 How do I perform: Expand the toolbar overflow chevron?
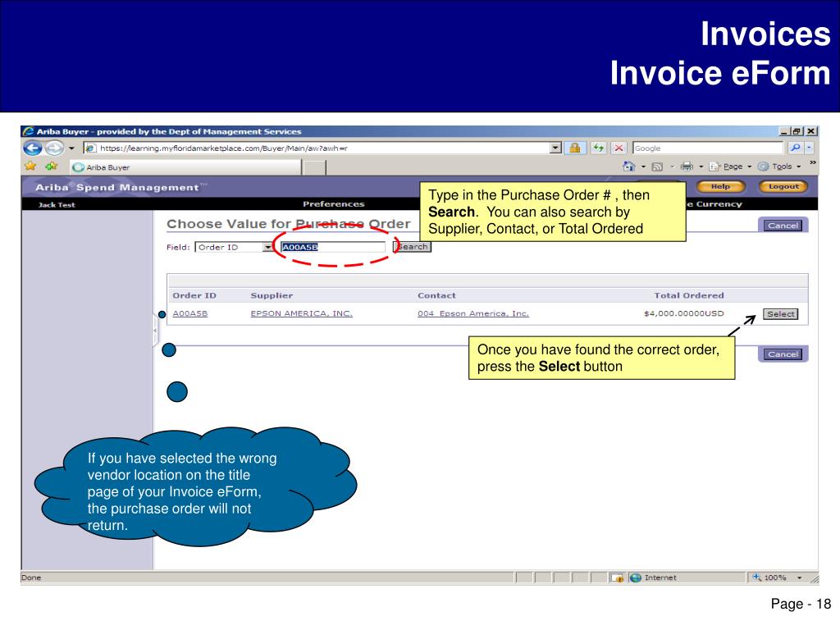[x=813, y=163]
